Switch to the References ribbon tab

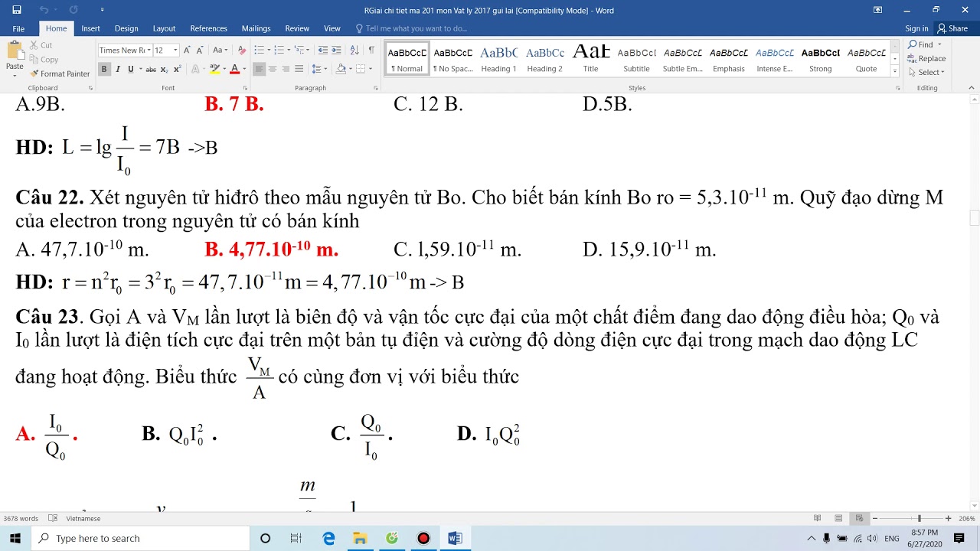click(x=208, y=28)
